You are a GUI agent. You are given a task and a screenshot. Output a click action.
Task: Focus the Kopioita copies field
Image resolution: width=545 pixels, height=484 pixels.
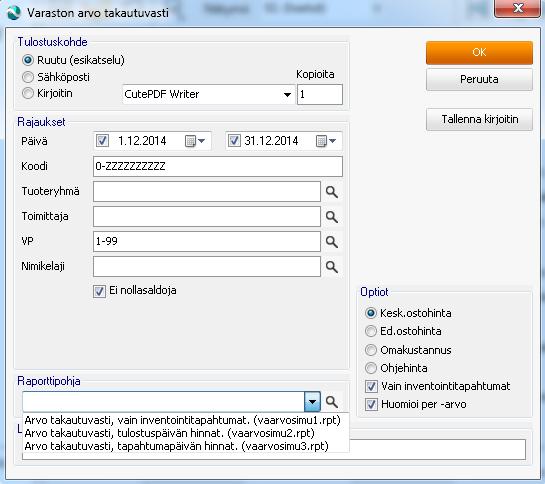click(x=320, y=94)
